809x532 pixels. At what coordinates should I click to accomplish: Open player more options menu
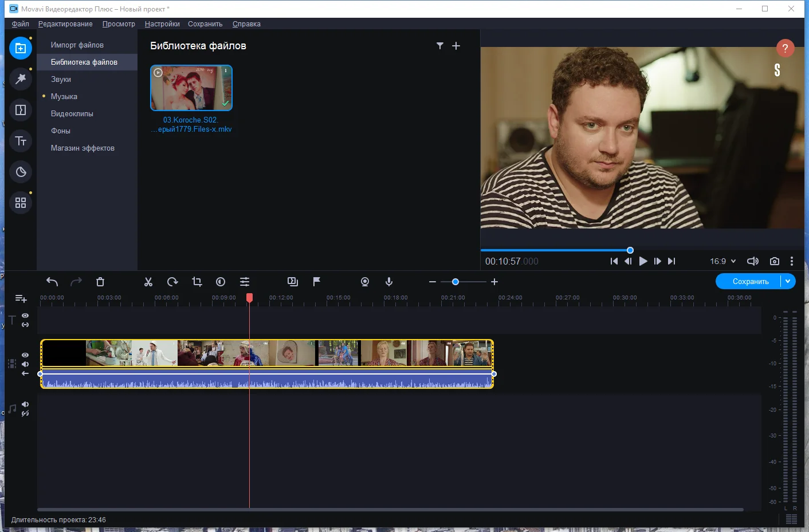pyautogui.click(x=792, y=261)
